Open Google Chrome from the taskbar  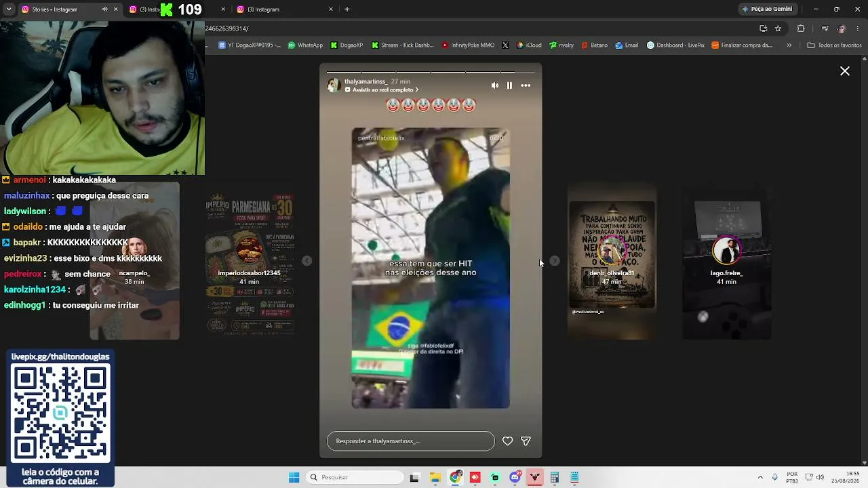pos(455,478)
